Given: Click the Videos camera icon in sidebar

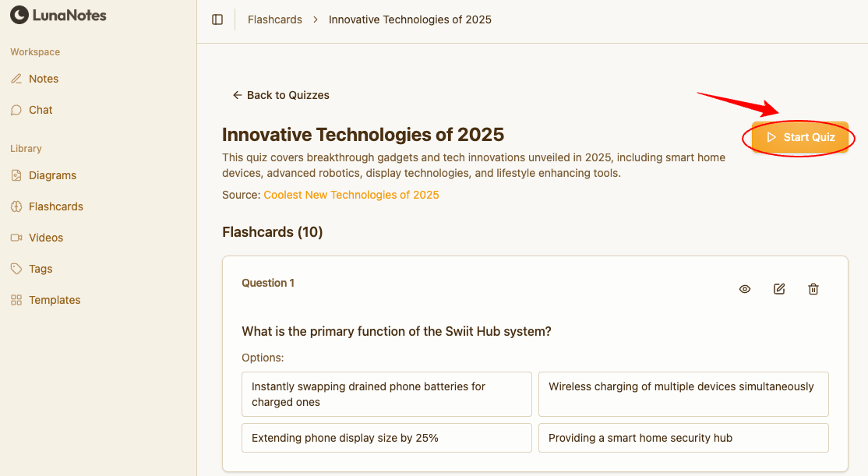Looking at the screenshot, I should pos(16,238).
